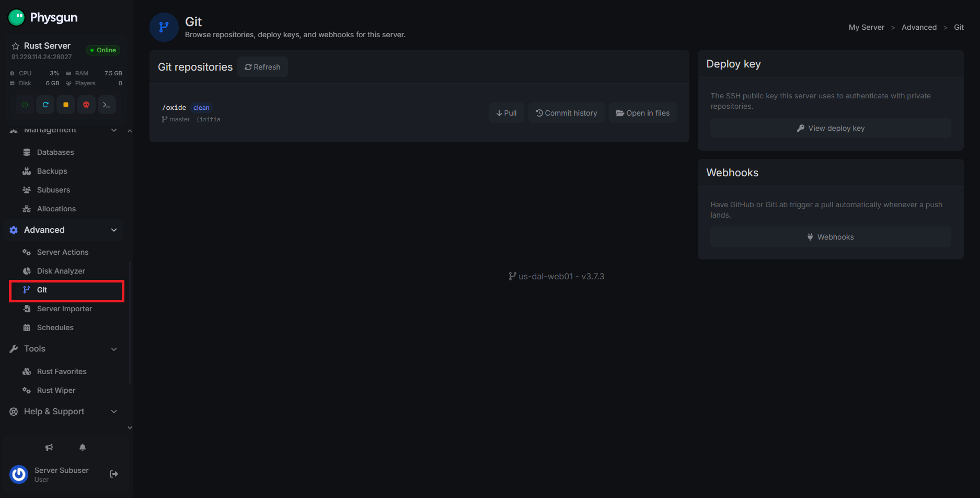
Task: Click the Databases icon in the sidebar
Action: [x=27, y=152]
